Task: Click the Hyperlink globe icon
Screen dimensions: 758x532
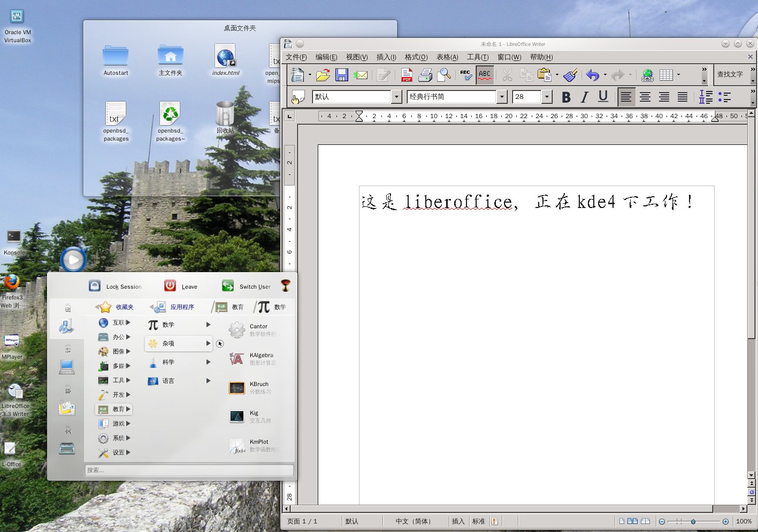Action: 647,75
